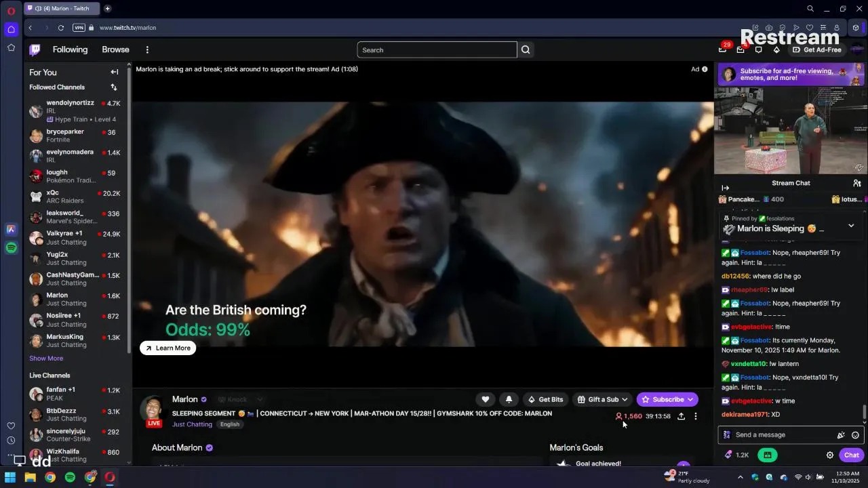Open chat settings gear icon

(x=829, y=455)
